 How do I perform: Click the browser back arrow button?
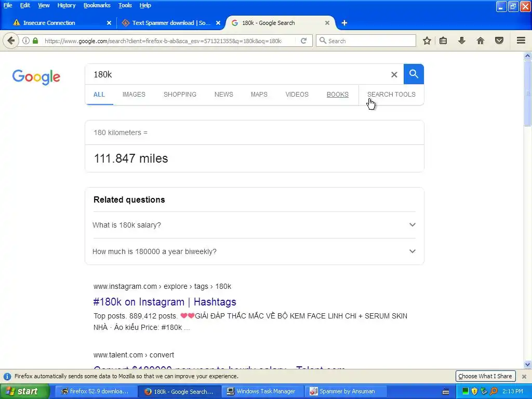click(11, 41)
